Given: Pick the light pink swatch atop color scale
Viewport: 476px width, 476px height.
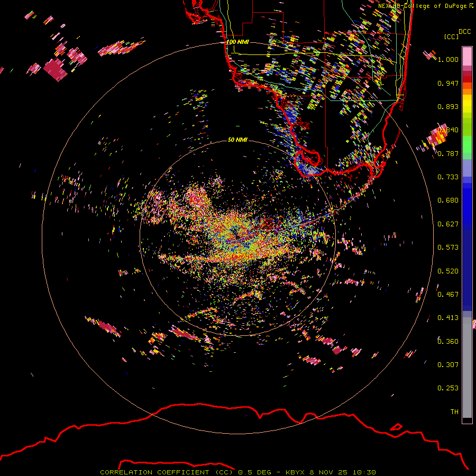Looking at the screenshot, I should click(x=467, y=56).
